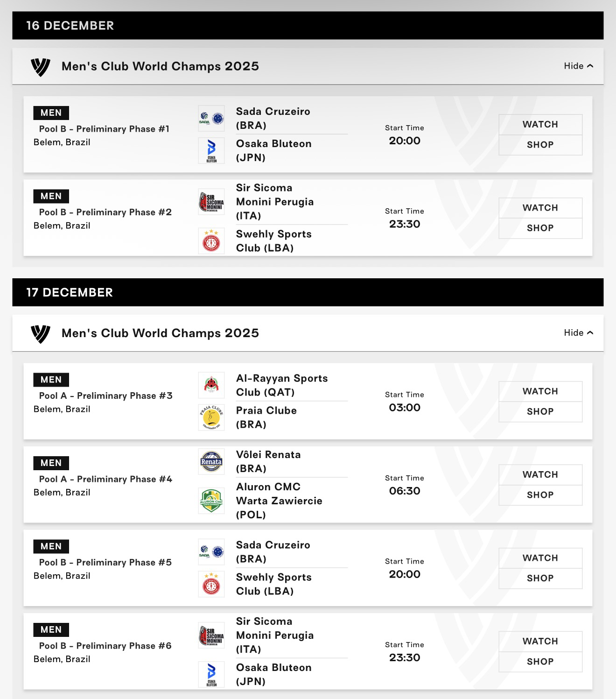
Task: Open Shop for Vôlei Renata match
Action: pyautogui.click(x=540, y=495)
